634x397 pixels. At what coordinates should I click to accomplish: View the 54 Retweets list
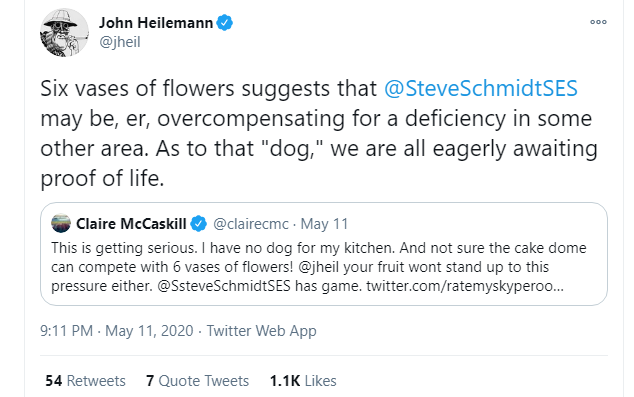[x=85, y=381]
